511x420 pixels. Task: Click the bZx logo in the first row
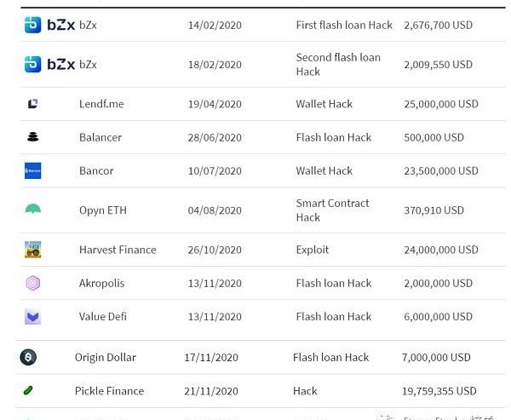coord(49,25)
